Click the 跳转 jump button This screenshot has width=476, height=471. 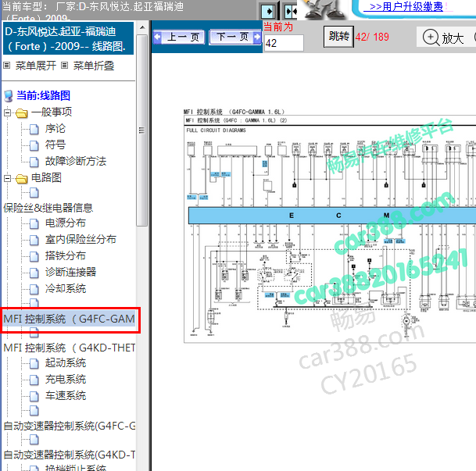click(x=338, y=37)
